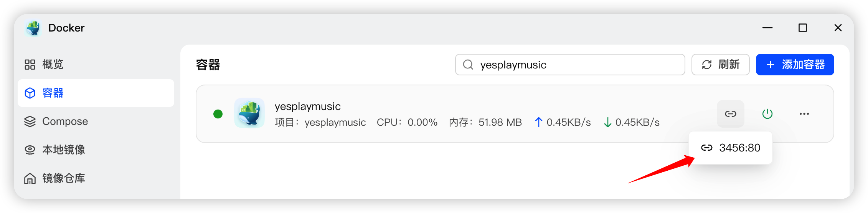Toggle container power off button

pos(767,114)
